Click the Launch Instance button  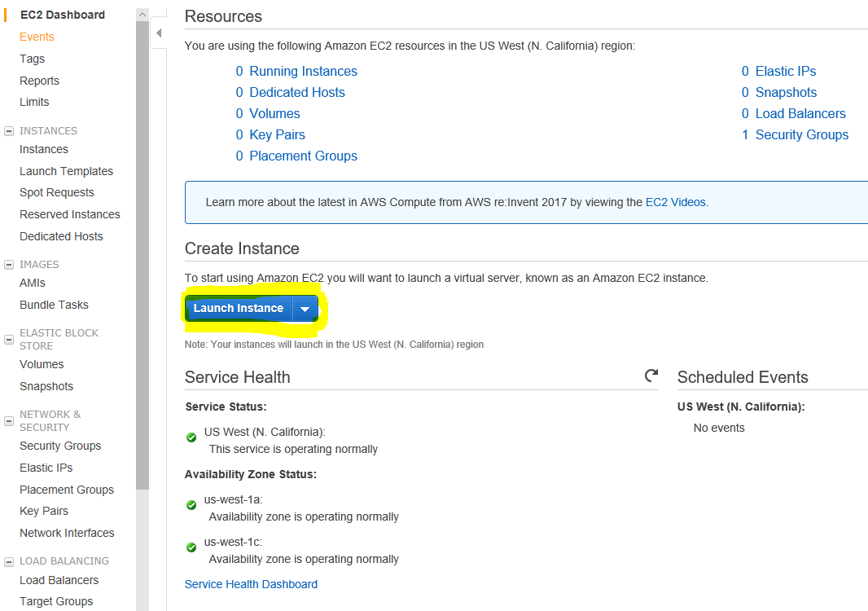pyautogui.click(x=239, y=309)
